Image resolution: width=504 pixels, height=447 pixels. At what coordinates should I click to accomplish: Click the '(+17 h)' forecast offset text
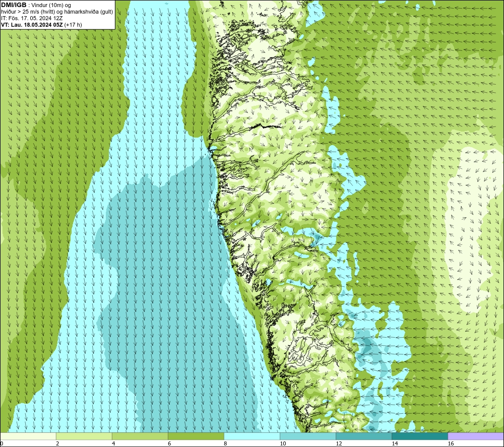coord(73,25)
